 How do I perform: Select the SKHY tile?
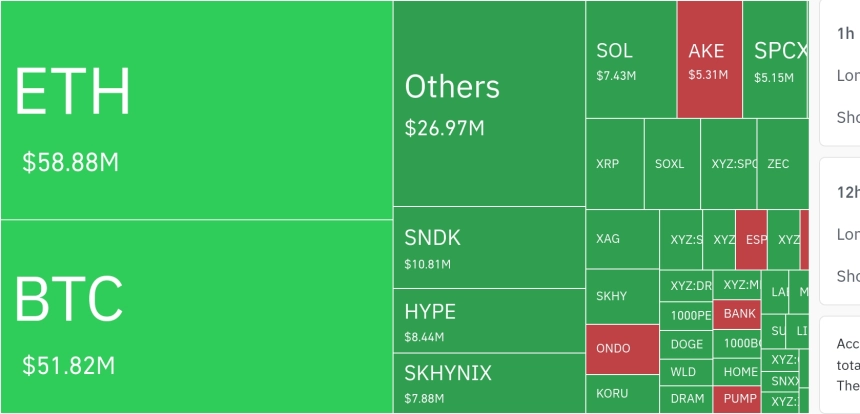coord(623,297)
